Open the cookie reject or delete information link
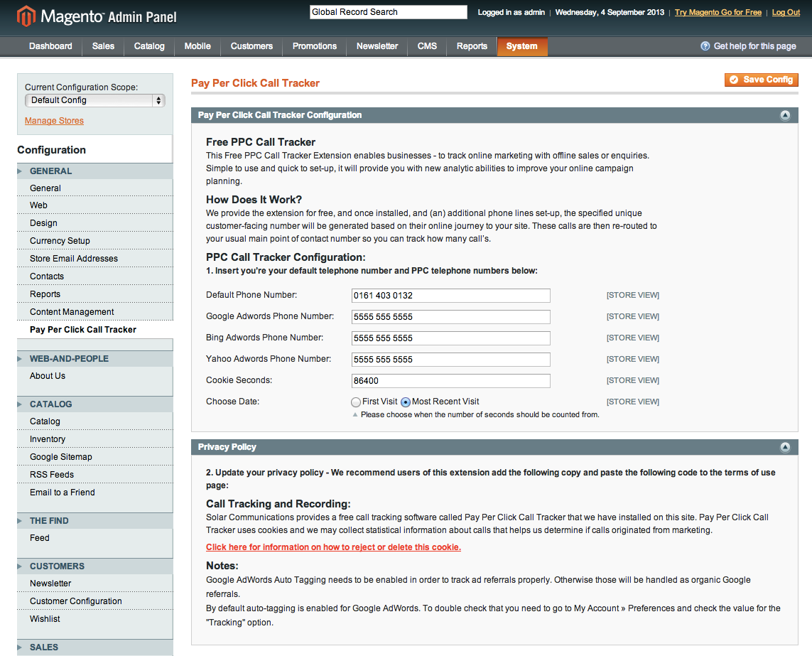The image size is (812, 656). [333, 547]
